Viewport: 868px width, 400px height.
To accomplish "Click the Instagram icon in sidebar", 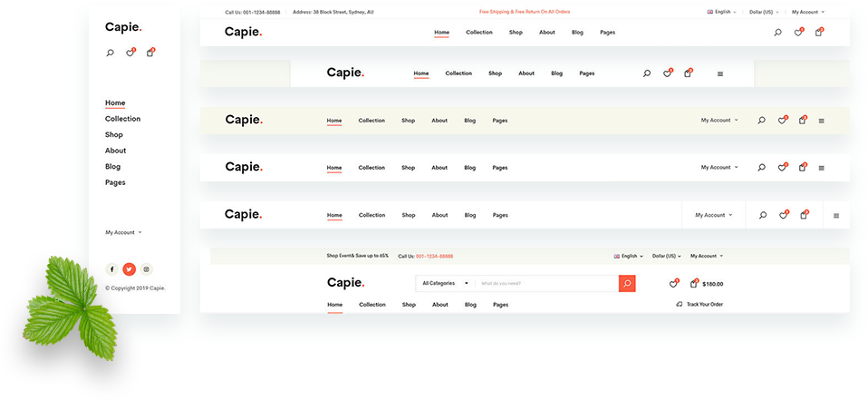I will click(x=146, y=269).
